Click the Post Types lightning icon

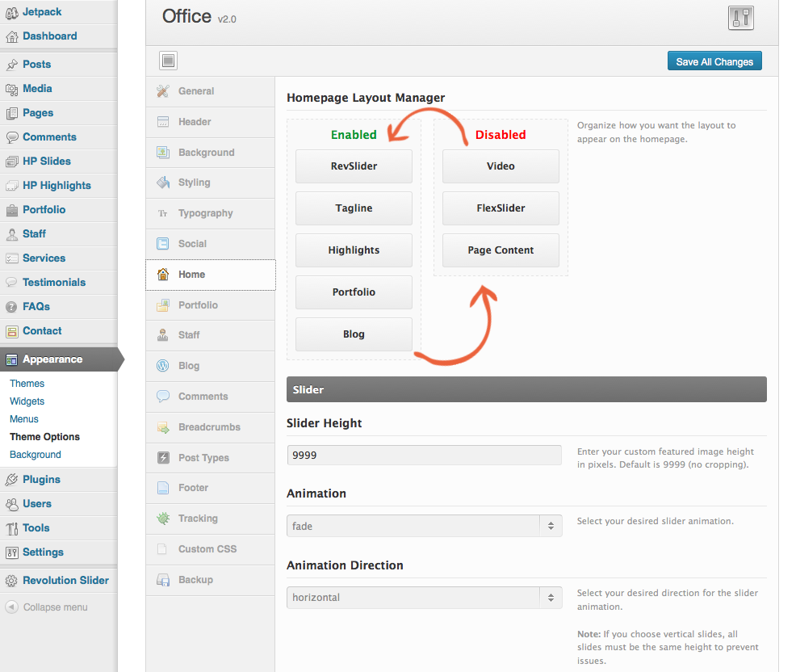[x=163, y=458]
